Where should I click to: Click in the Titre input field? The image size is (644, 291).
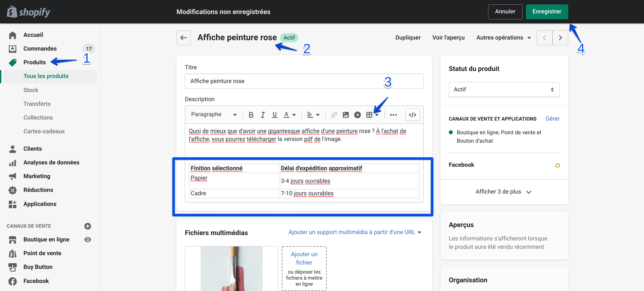click(x=285, y=81)
